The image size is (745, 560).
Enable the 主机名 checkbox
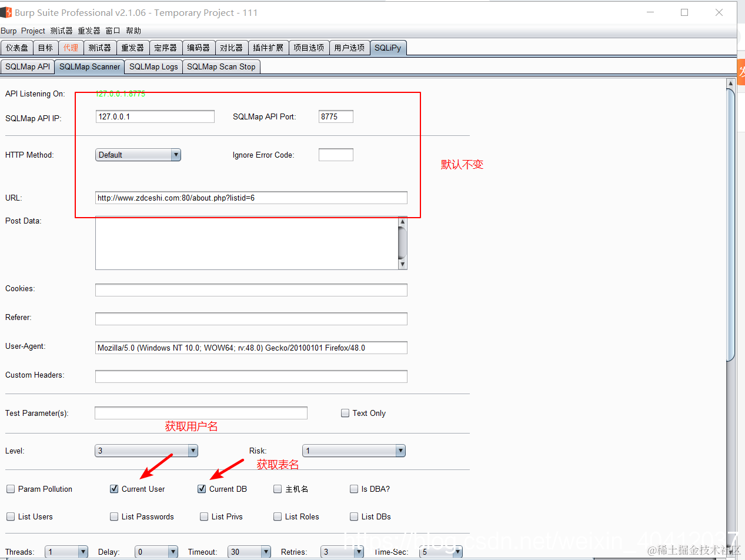278,489
